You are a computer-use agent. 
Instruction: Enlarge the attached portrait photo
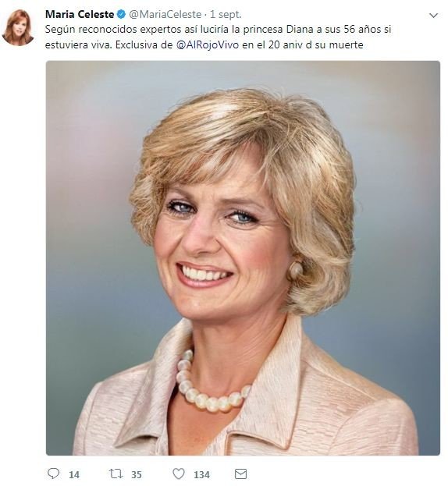point(243,258)
